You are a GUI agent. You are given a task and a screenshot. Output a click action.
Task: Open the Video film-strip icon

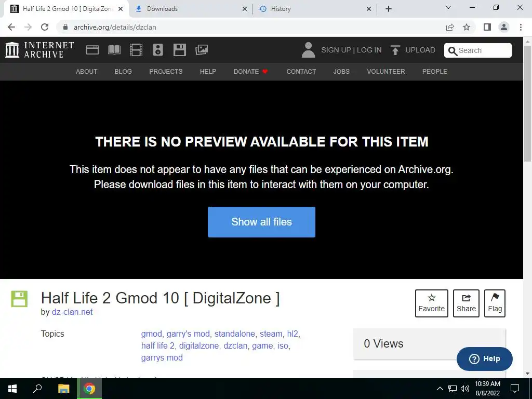(x=136, y=50)
